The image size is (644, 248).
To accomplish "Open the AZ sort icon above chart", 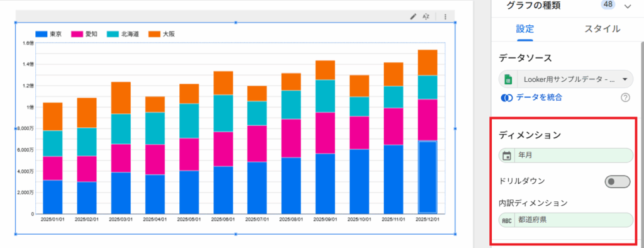I will [x=426, y=16].
